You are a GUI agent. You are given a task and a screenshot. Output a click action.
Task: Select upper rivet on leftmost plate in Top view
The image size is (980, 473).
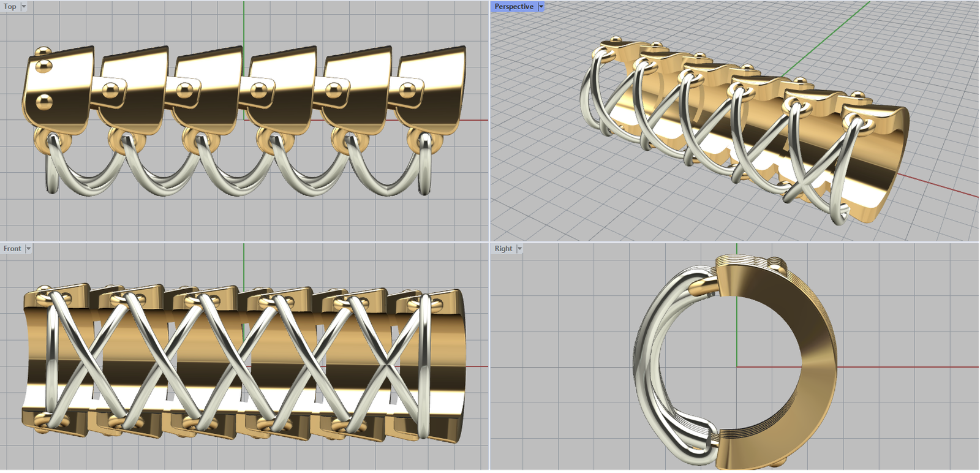tap(43, 64)
